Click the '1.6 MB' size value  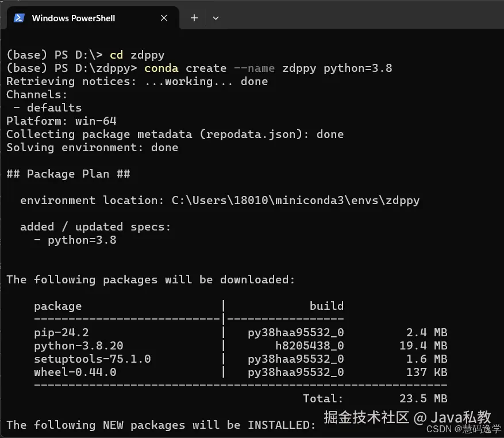click(x=426, y=359)
